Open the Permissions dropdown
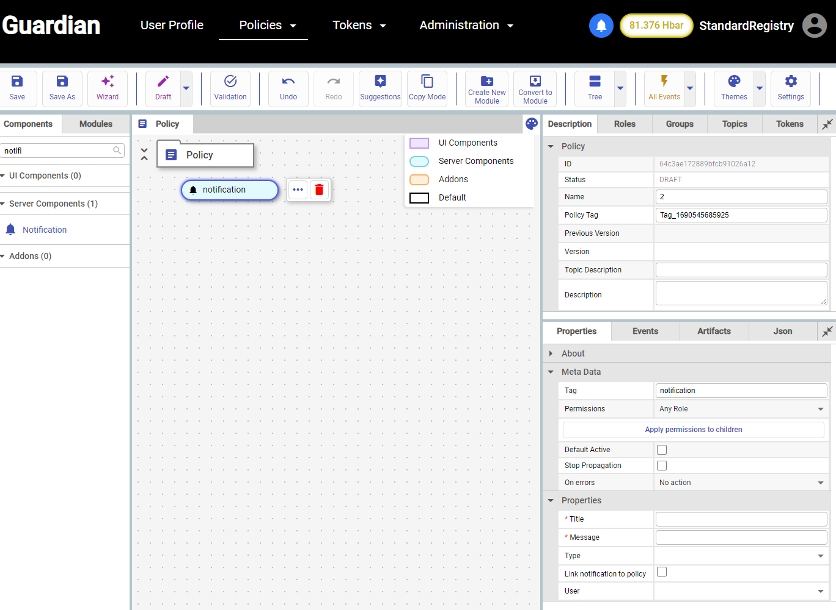The height and width of the screenshot is (610, 836). (x=740, y=409)
